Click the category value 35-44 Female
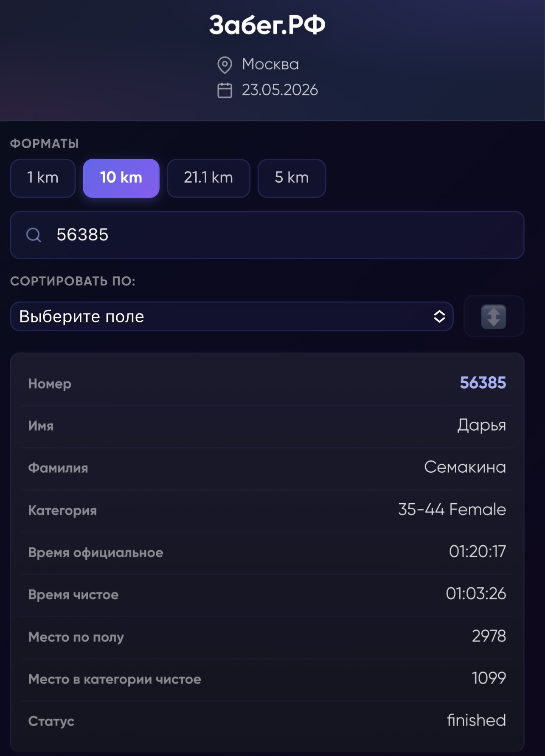The height and width of the screenshot is (756, 545). point(452,509)
